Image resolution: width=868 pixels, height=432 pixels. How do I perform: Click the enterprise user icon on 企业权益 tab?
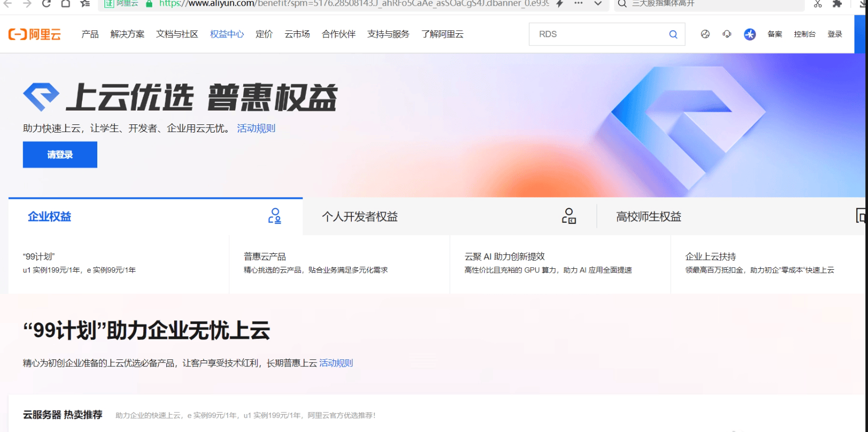pyautogui.click(x=275, y=216)
